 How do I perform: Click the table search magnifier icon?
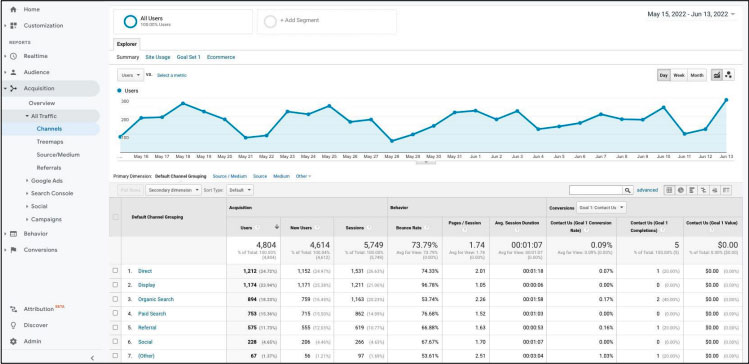pyautogui.click(x=628, y=190)
